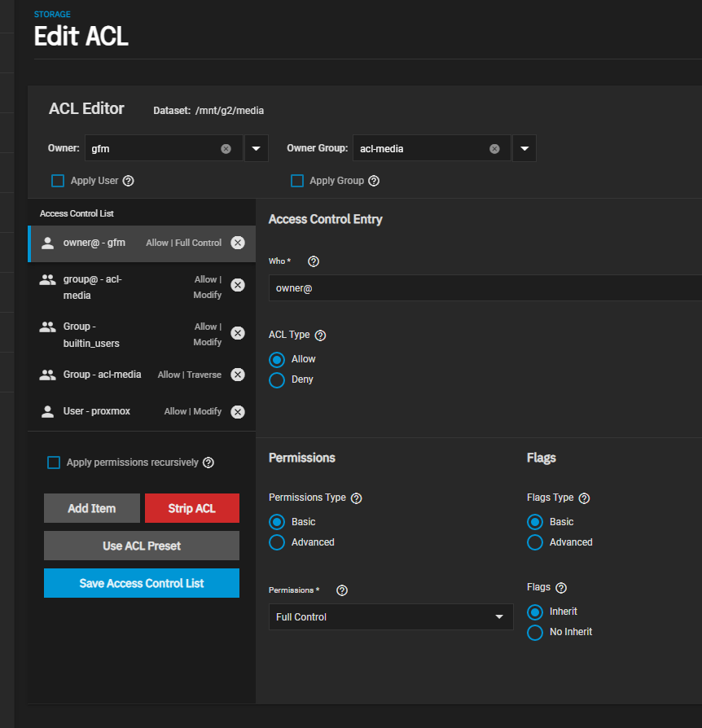702x728 pixels.
Task: Click the dataset path /mnt/g2/media
Action: [230, 111]
